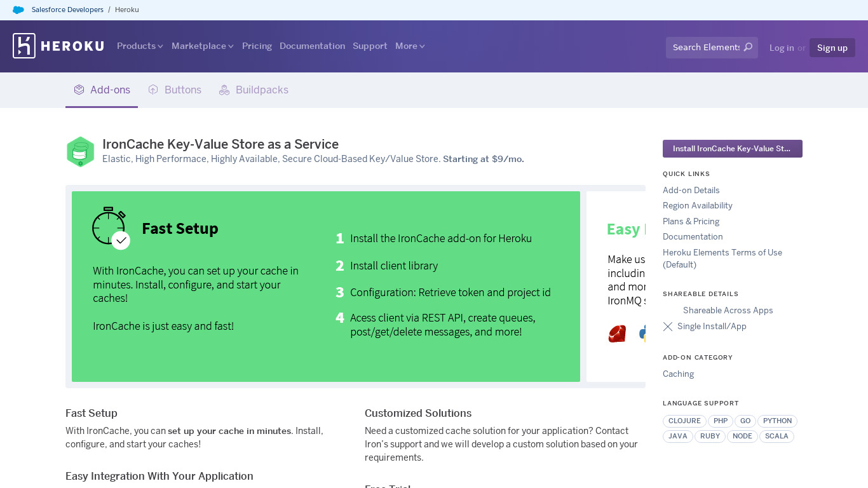Select the JAVA language tag

[678, 436]
